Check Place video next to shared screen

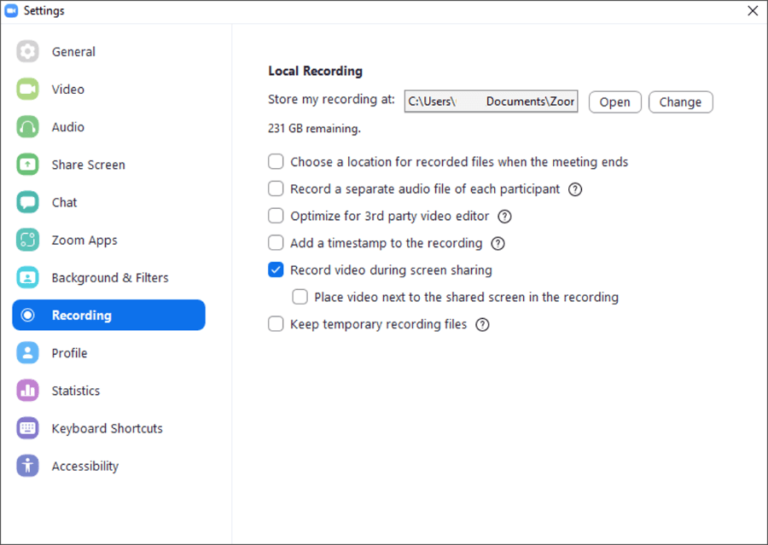pos(300,297)
